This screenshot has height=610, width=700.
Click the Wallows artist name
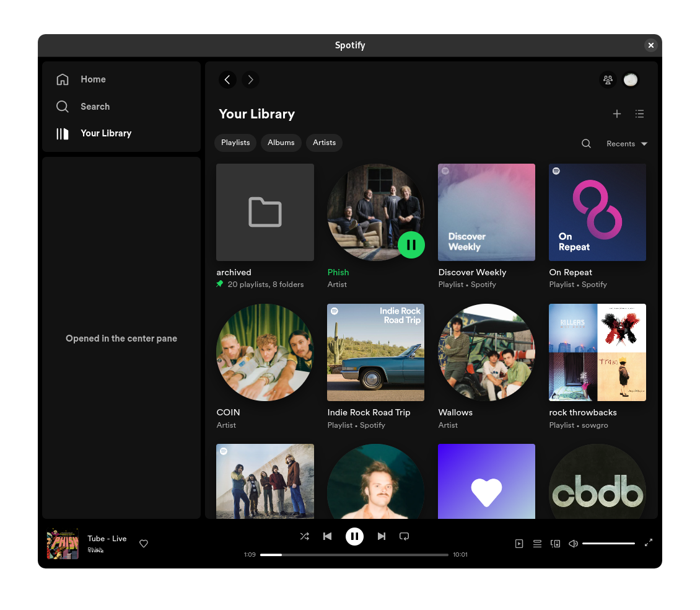(455, 412)
